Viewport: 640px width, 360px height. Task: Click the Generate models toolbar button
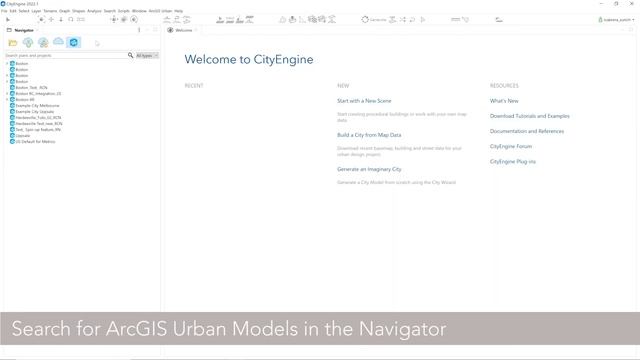click(374, 19)
